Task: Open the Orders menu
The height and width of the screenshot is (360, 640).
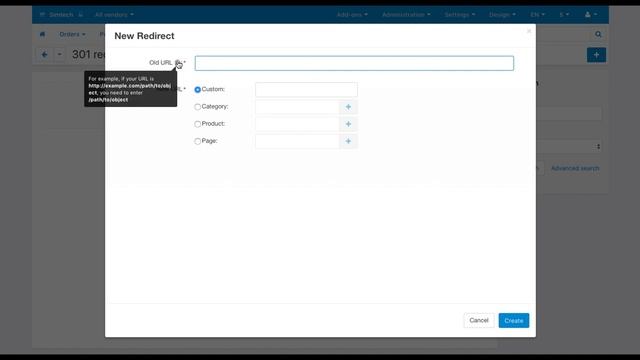Action: (72, 34)
